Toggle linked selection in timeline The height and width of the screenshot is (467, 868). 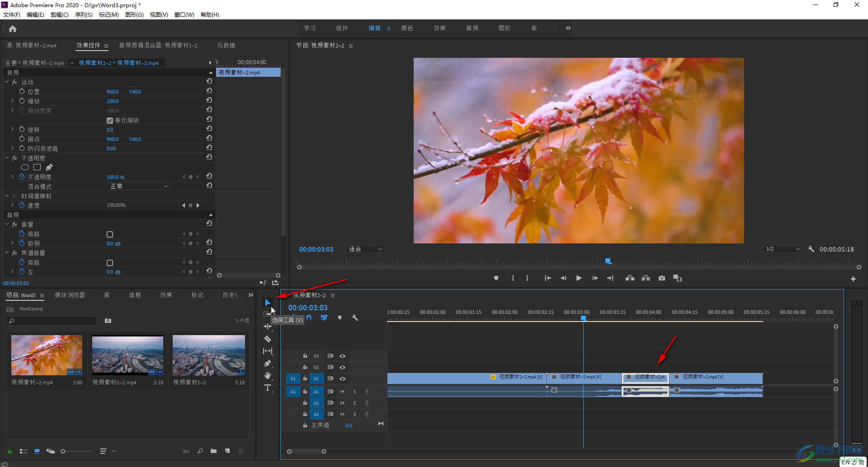tap(324, 318)
